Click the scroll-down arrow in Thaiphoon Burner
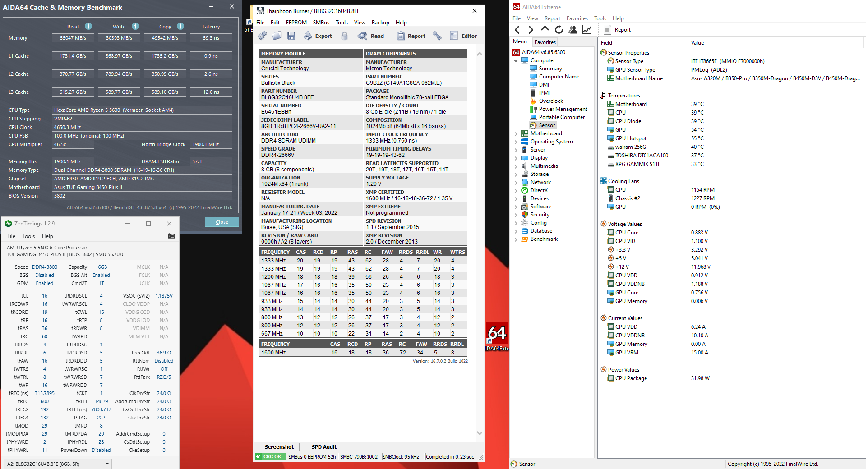Screen dimensions: 868x469 (x=480, y=433)
